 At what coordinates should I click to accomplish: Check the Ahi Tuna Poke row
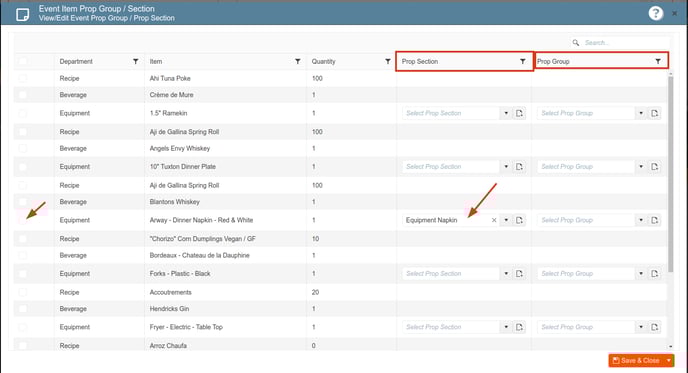point(23,79)
